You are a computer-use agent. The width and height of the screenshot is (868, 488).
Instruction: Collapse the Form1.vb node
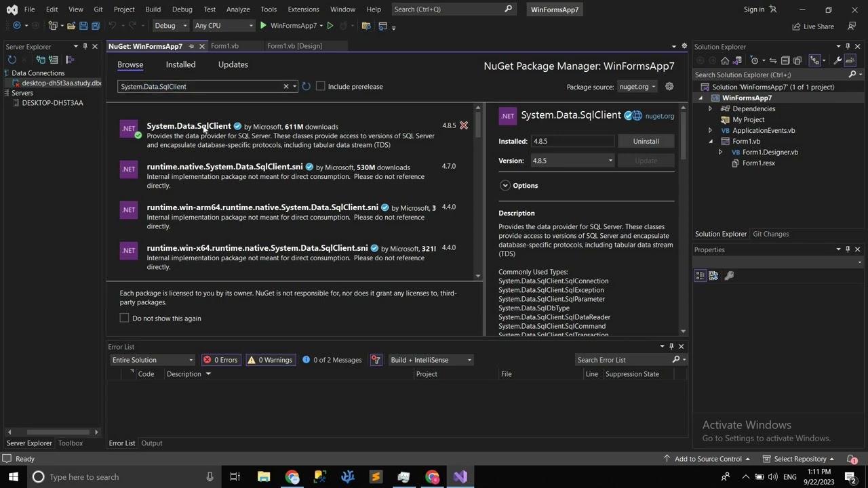pos(710,142)
